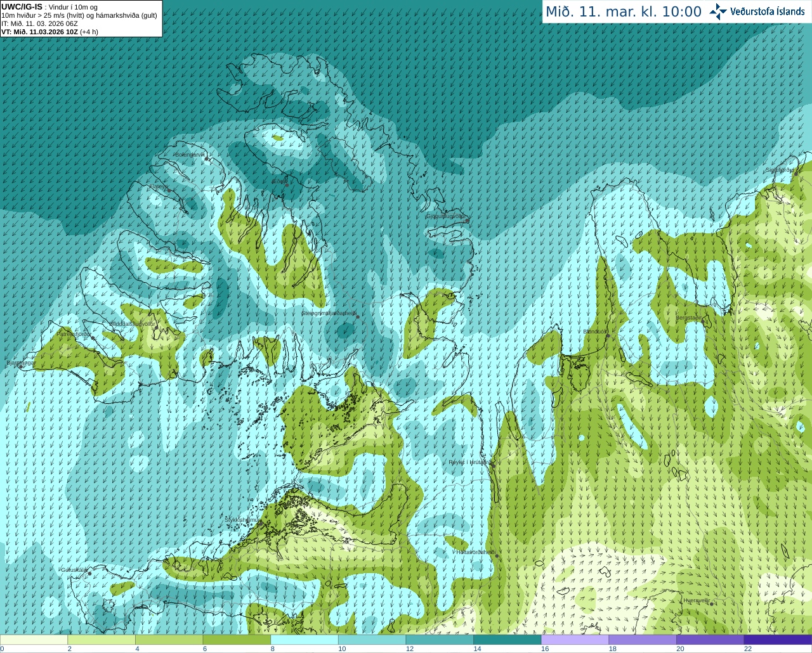Image resolution: width=812 pixels, height=653 pixels.
Task: Pick the 12–14 m/s teal legend swatch
Action: coord(440,640)
